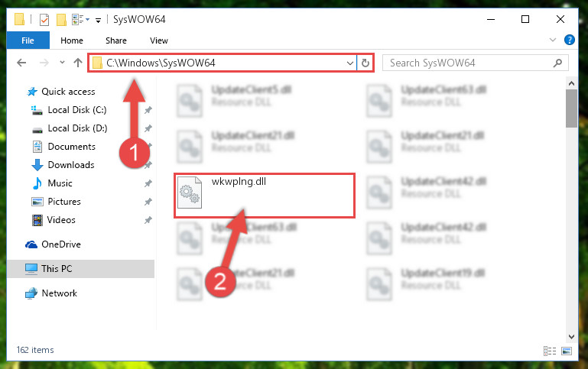Switch to Large icons view button
The width and height of the screenshot is (588, 369).
point(567,351)
